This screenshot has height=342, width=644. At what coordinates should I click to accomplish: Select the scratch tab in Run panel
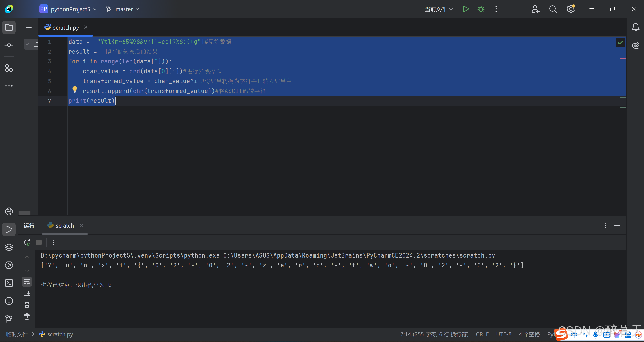[64, 226]
